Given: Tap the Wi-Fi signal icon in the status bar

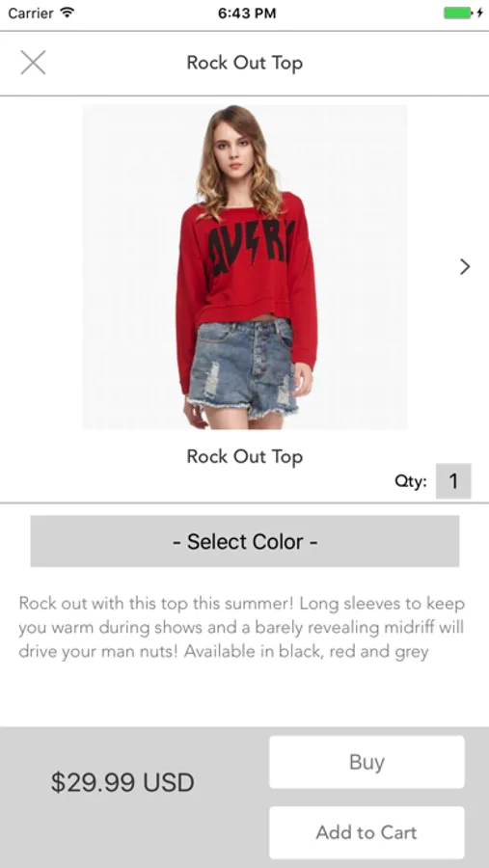Looking at the screenshot, I should tap(68, 13).
